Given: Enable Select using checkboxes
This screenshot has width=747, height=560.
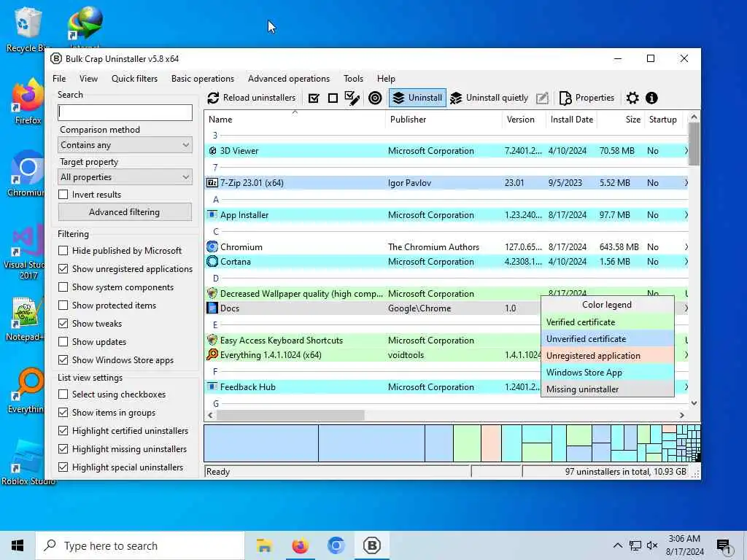Looking at the screenshot, I should click(x=63, y=394).
